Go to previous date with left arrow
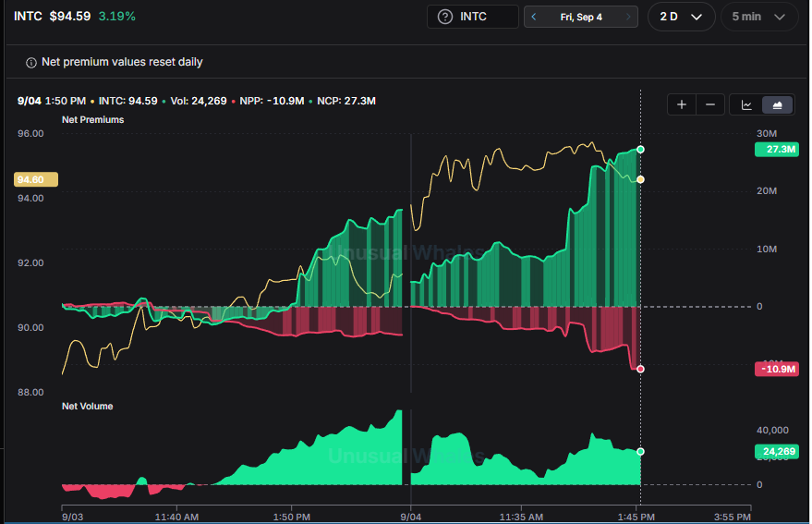The height and width of the screenshot is (524, 812). 533,17
